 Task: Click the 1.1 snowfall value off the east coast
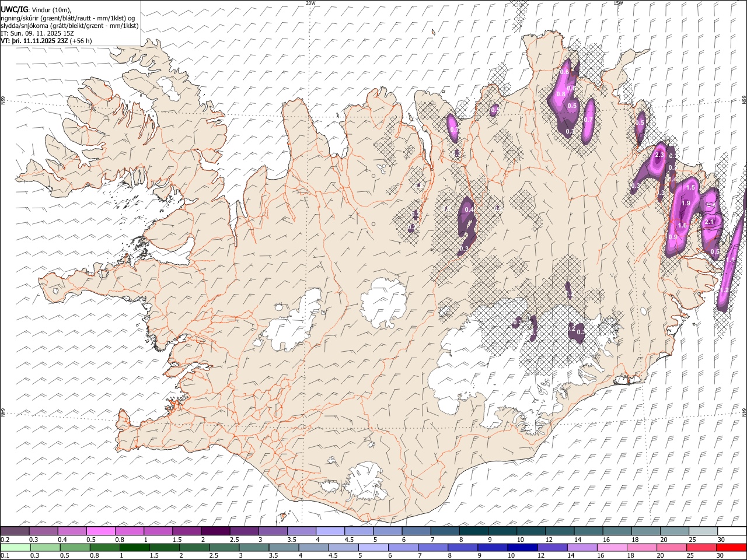coord(730,260)
